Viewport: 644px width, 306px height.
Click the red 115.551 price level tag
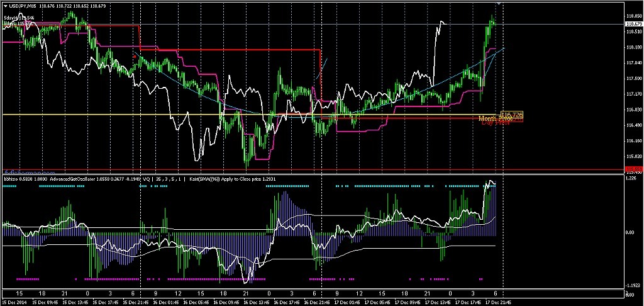point(634,169)
